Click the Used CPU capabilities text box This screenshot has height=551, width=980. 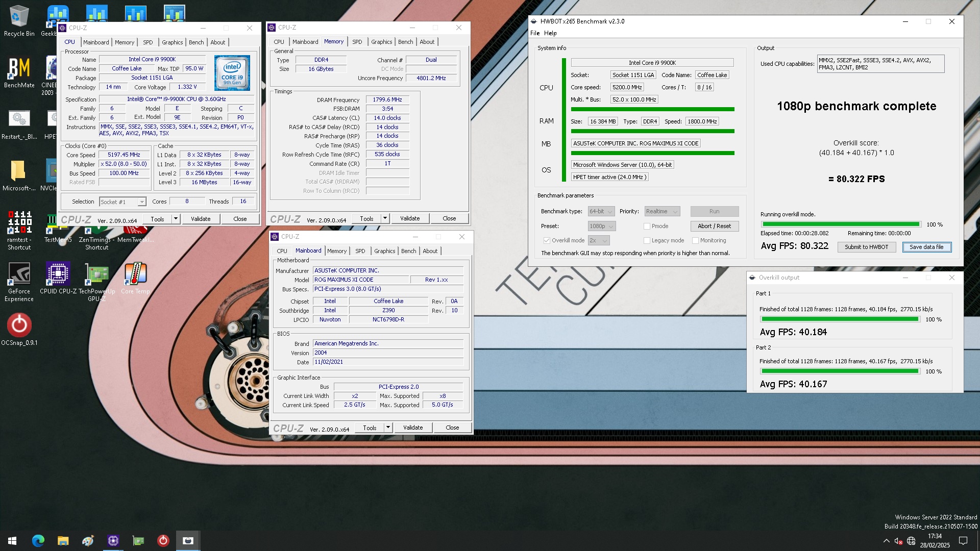point(880,64)
